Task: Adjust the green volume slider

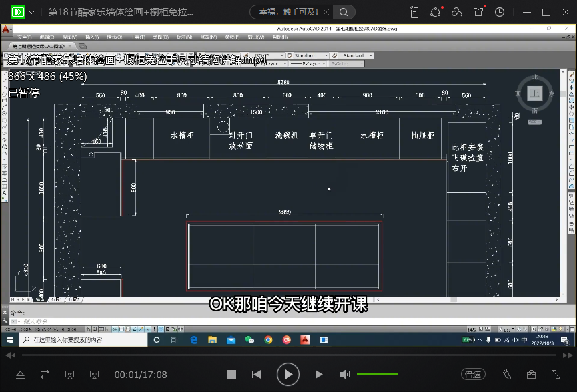Action: pyautogui.click(x=377, y=375)
